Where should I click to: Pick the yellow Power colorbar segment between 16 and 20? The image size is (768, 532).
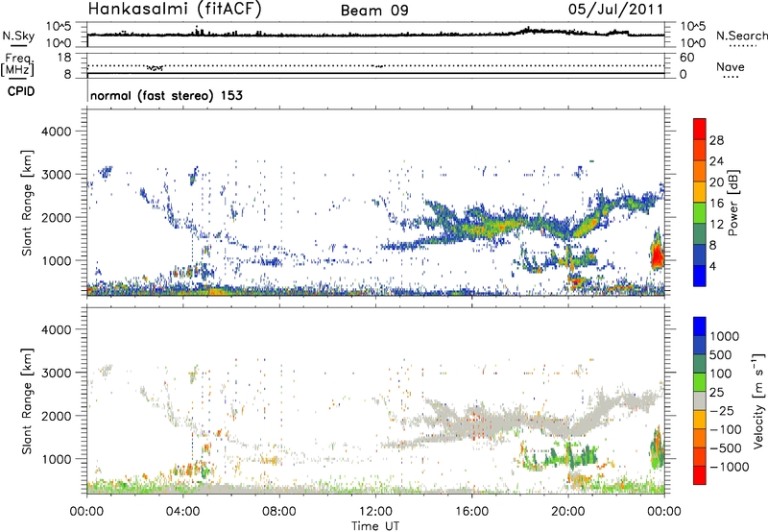click(700, 192)
